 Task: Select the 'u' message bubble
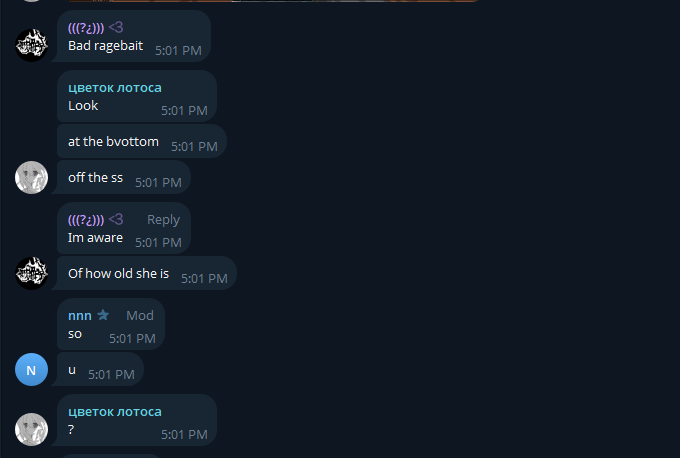tap(100, 370)
